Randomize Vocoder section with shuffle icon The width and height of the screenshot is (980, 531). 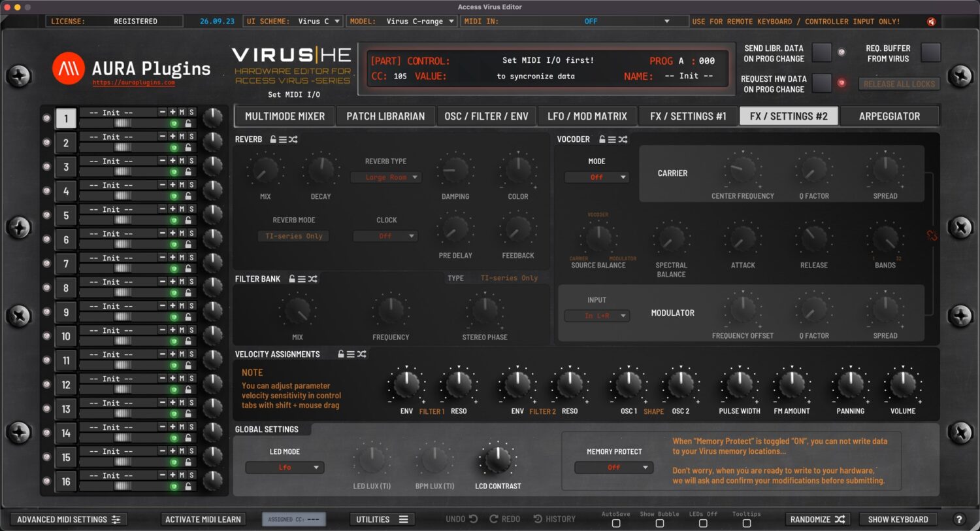coord(623,139)
